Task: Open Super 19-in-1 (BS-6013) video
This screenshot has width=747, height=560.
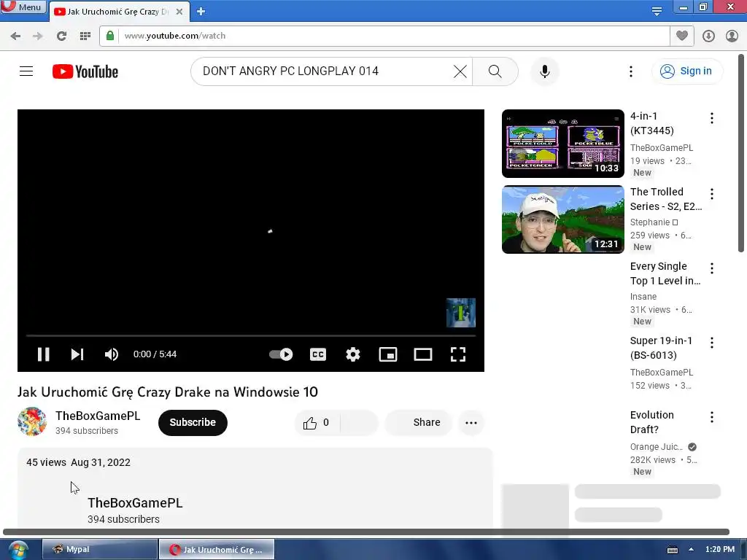Action: click(x=661, y=348)
